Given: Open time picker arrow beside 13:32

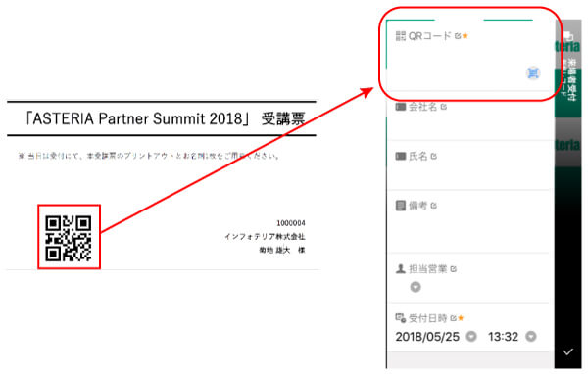Looking at the screenshot, I should click(530, 337).
